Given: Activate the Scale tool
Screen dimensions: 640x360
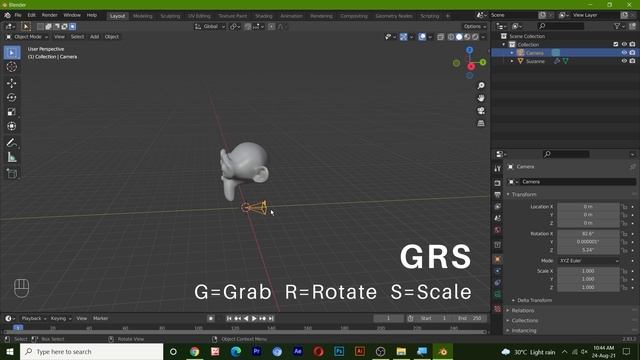Looking at the screenshot, I should (x=11, y=112).
